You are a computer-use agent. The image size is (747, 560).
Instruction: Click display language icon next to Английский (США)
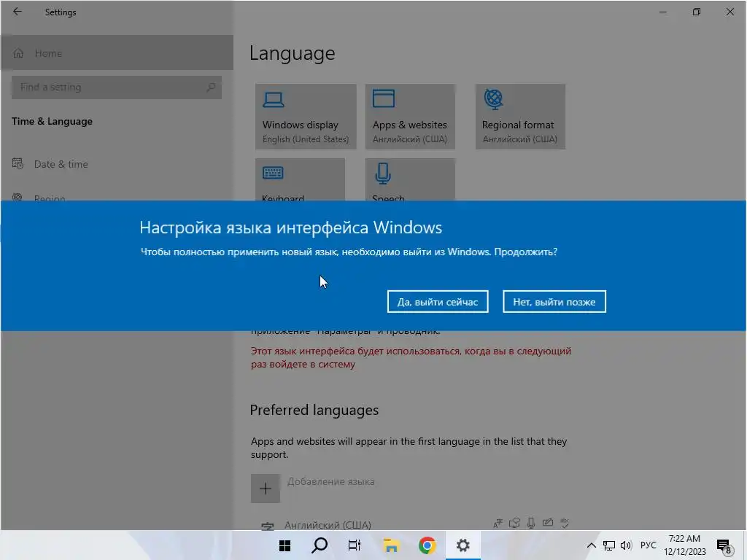click(x=498, y=524)
